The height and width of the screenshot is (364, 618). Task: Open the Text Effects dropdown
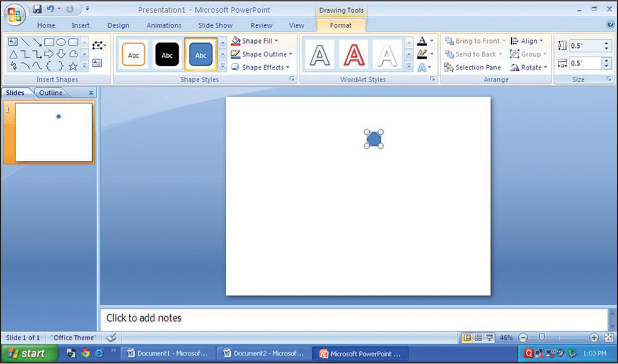424,68
